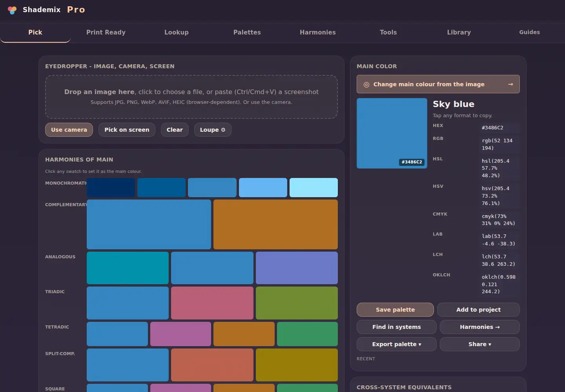Click the #3486C2 badge on main swatch

[412, 162]
